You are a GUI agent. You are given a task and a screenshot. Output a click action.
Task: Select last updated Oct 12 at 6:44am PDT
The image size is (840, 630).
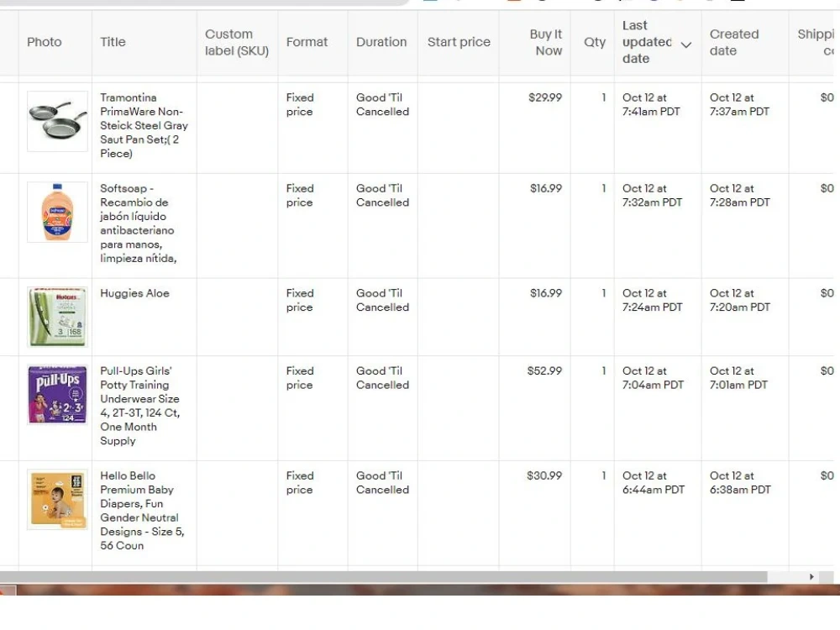click(654, 483)
